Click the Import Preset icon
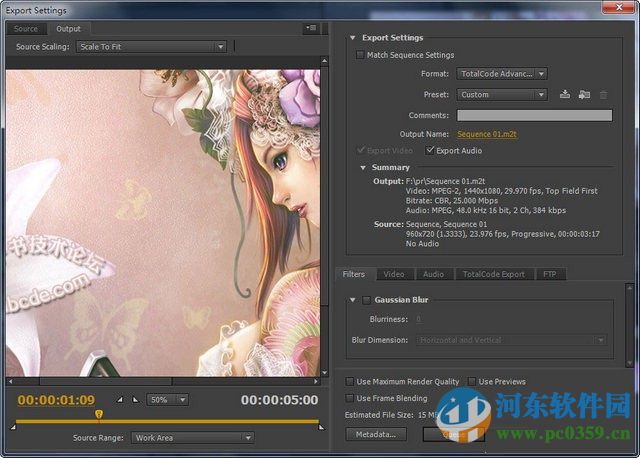 coord(584,95)
